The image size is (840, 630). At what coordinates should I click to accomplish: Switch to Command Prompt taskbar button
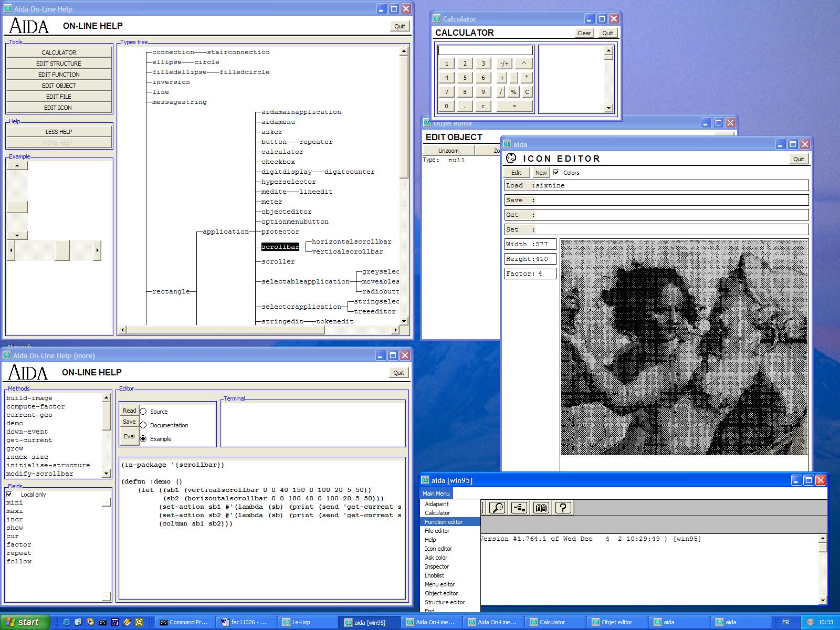coord(184,622)
